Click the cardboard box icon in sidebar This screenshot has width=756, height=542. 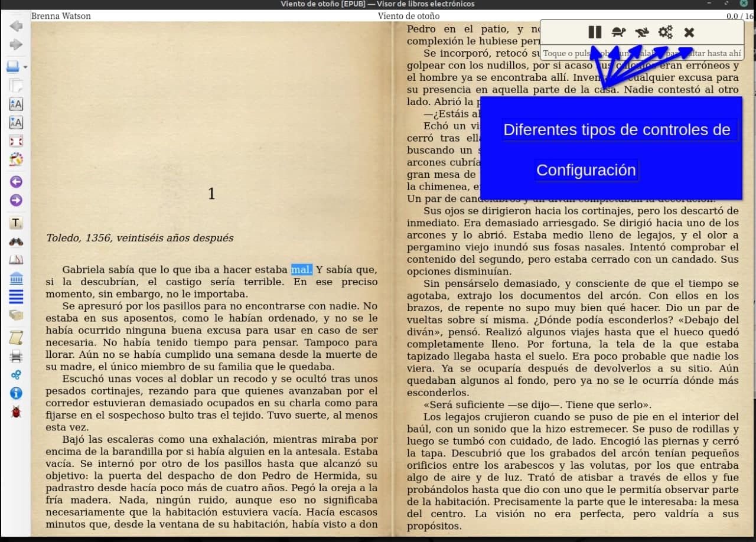16,315
